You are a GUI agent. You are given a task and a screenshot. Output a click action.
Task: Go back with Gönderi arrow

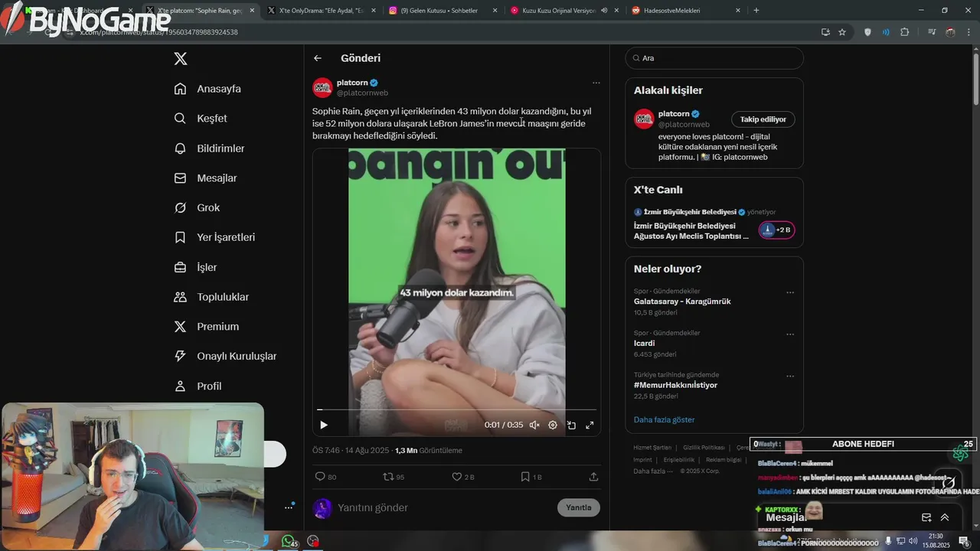318,58
